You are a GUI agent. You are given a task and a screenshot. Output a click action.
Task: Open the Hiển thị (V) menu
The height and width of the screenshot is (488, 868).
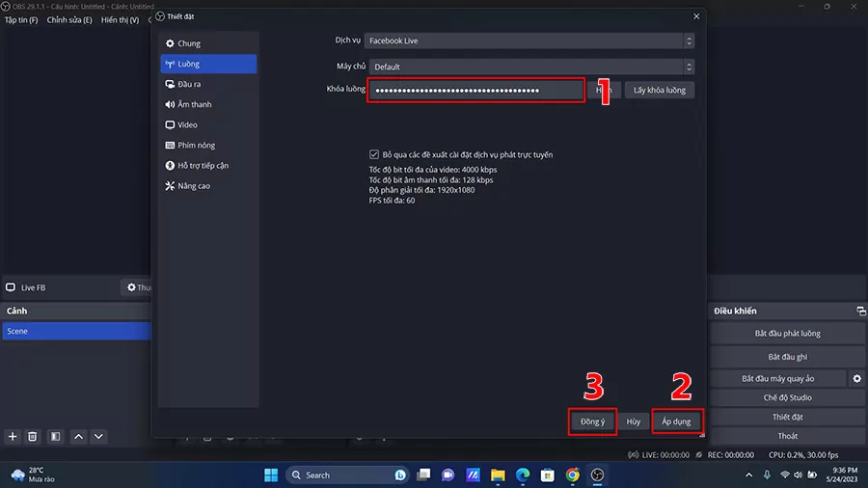coord(121,20)
